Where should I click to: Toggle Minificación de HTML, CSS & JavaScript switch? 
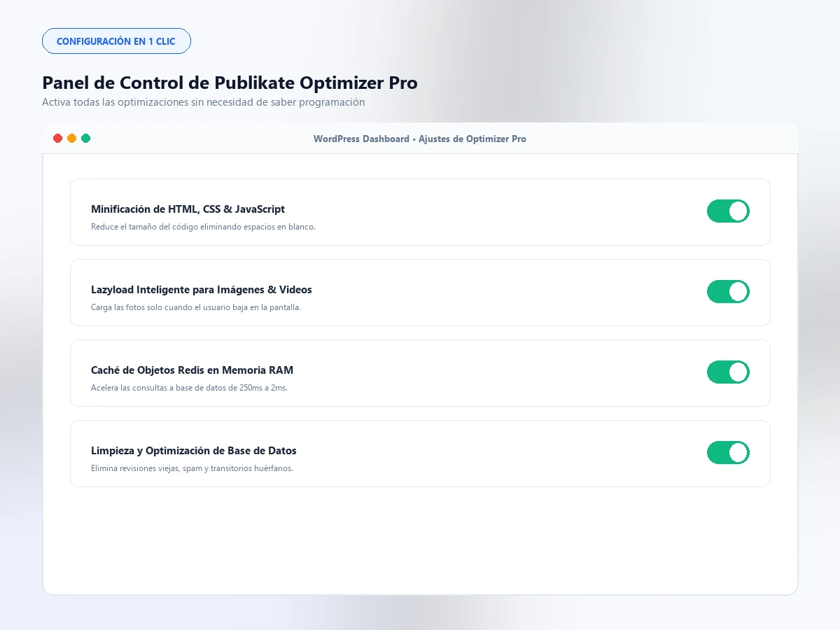(728, 211)
